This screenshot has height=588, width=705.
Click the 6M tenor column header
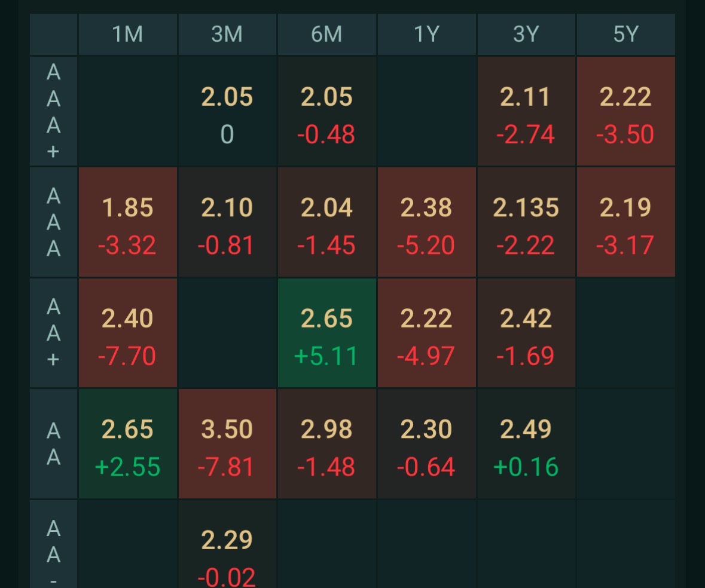[326, 35]
